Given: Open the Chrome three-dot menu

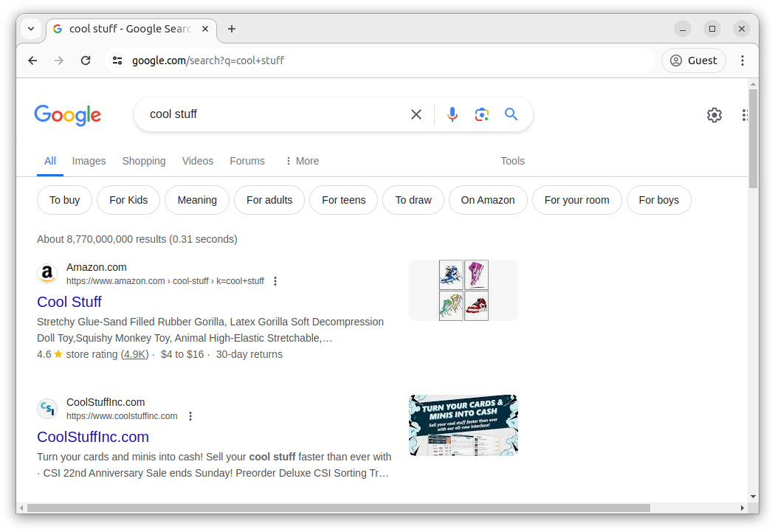Looking at the screenshot, I should point(743,61).
